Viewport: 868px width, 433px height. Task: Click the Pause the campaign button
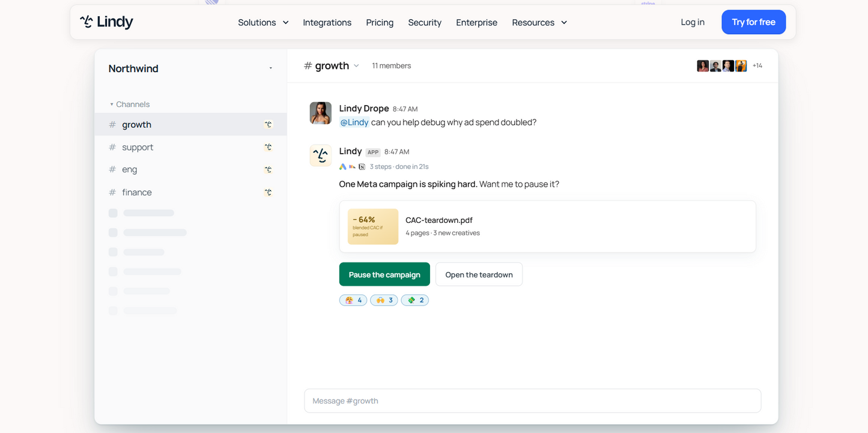pyautogui.click(x=384, y=274)
